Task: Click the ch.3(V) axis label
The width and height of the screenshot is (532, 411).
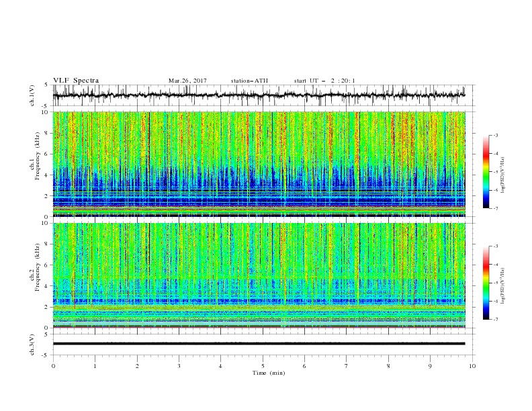Action: click(x=32, y=345)
